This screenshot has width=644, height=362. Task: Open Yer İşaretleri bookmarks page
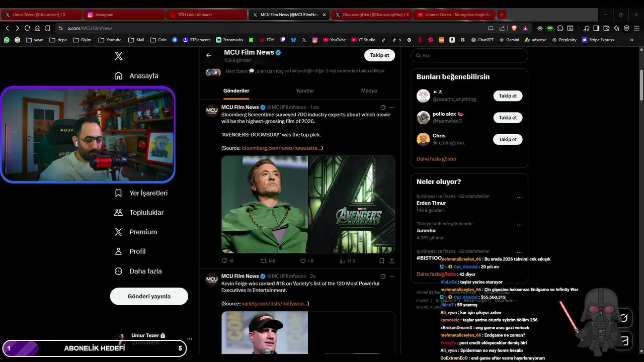(x=141, y=193)
